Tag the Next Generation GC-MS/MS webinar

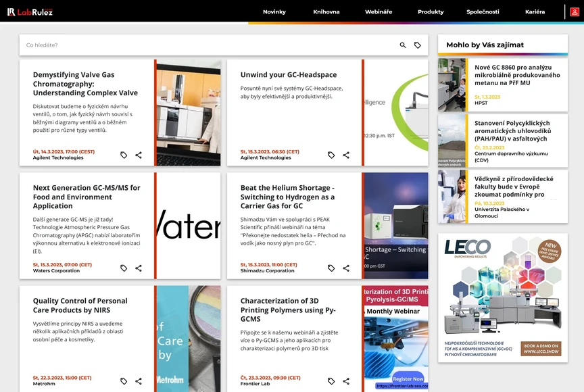click(124, 268)
